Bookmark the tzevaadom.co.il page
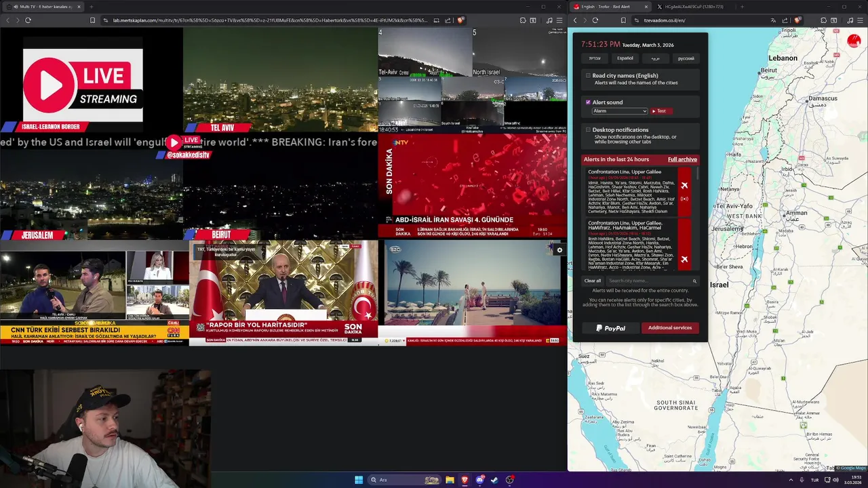The width and height of the screenshot is (868, 488). (623, 20)
